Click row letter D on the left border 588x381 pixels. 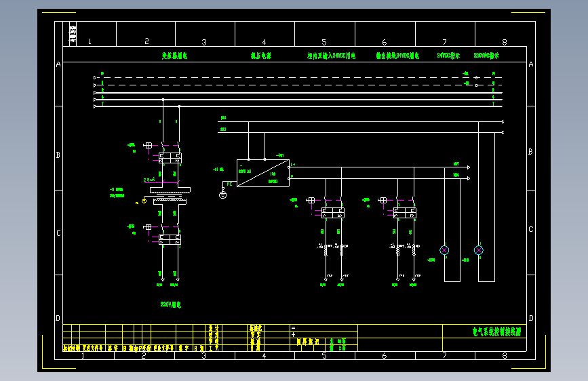(x=58, y=318)
